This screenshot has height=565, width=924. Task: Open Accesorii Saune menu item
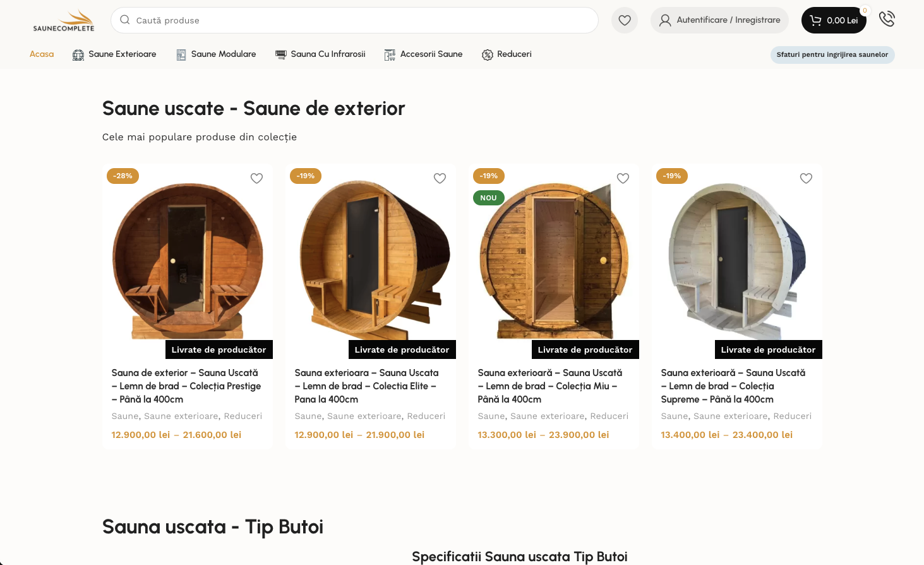click(x=423, y=54)
